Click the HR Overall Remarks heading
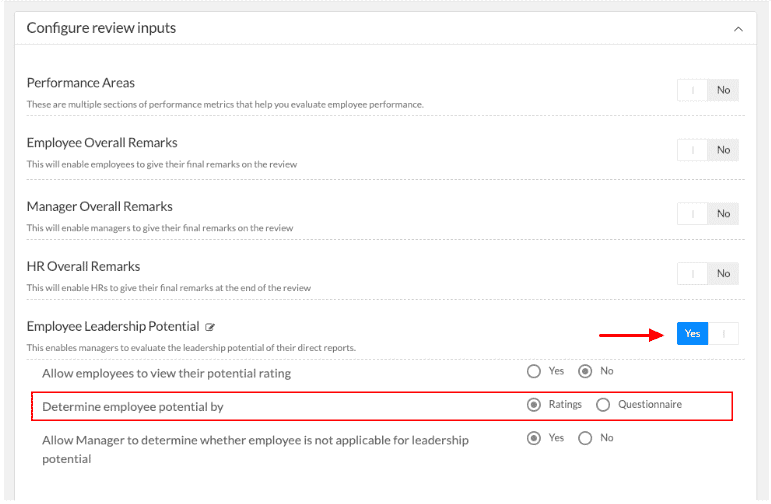Screen dimensions: 771x504 [x=83, y=267]
